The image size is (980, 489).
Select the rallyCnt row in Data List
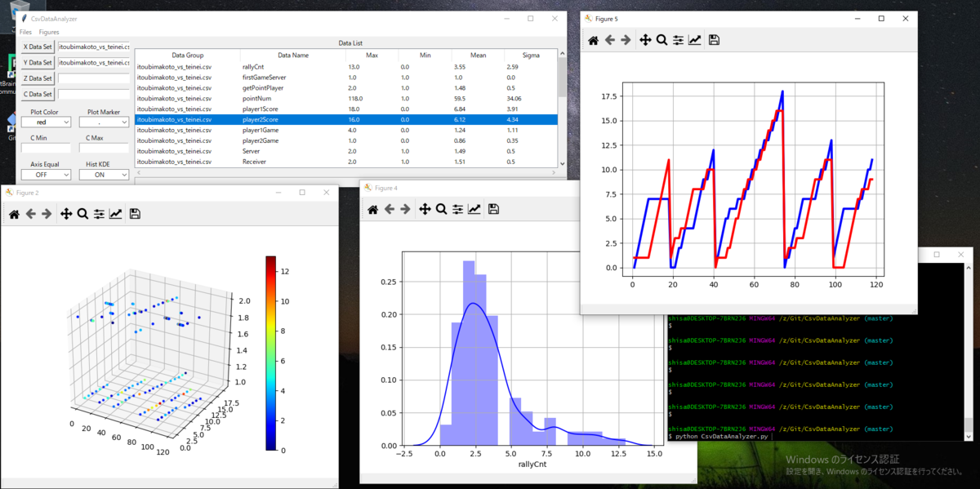[346, 66]
